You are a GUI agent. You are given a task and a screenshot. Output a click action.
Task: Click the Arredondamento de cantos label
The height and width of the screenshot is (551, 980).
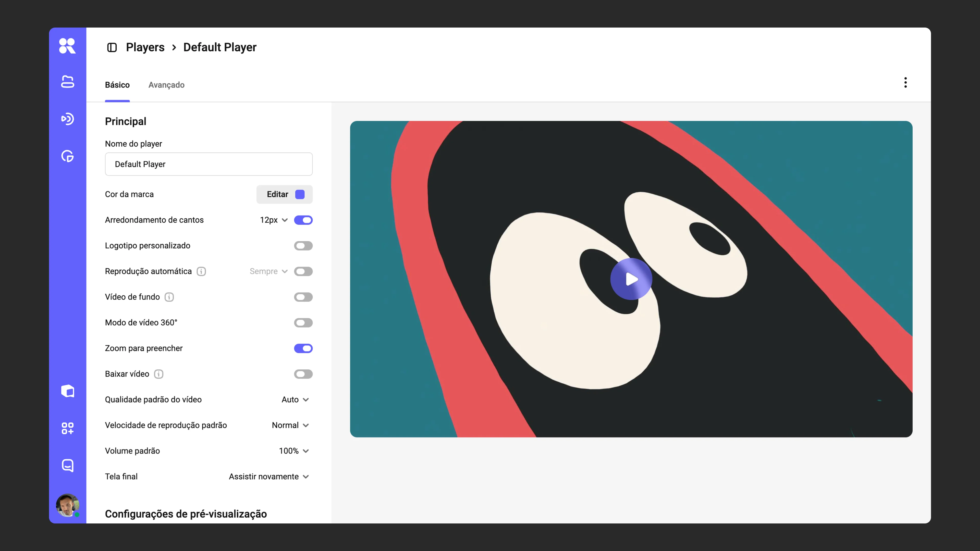[x=154, y=220]
